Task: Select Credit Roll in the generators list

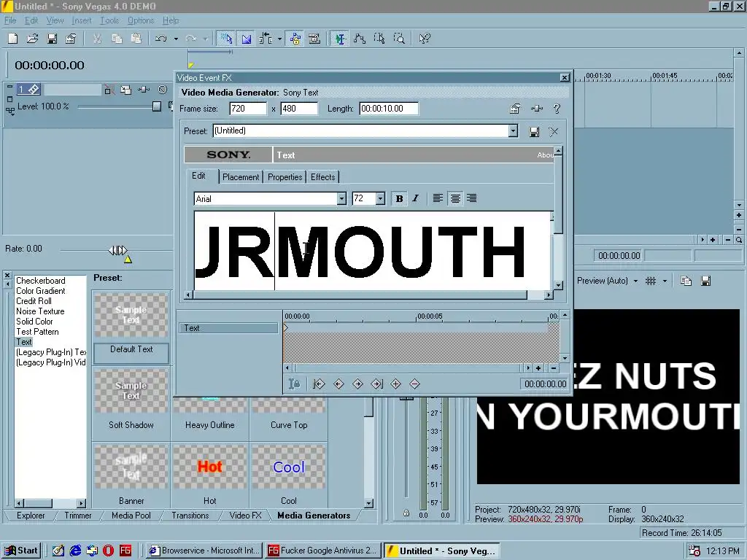Action: (x=34, y=301)
